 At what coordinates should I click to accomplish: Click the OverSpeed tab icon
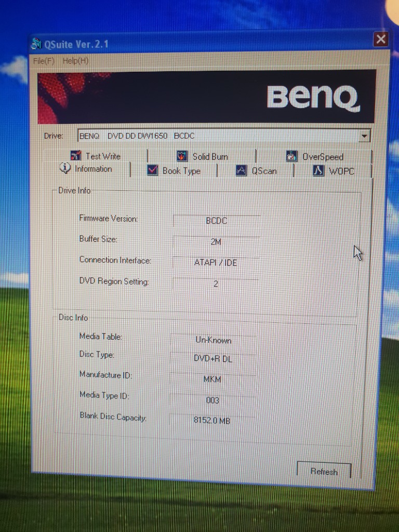pos(291,156)
